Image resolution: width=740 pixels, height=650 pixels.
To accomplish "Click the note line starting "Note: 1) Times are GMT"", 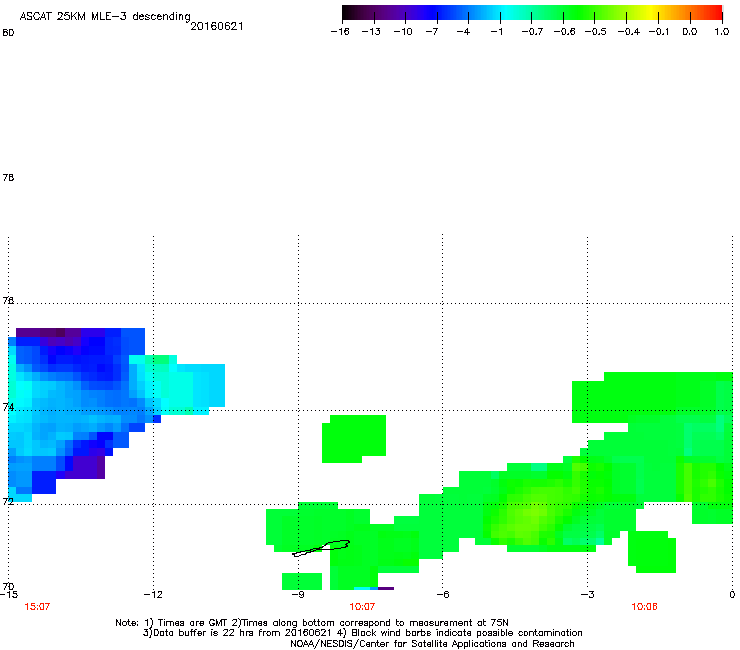I will coord(311,623).
